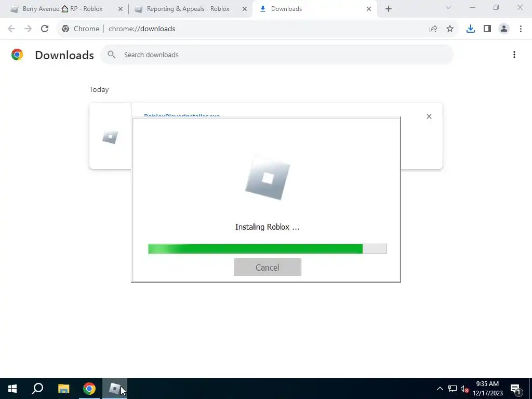Open the Chrome profile avatar

(504, 29)
